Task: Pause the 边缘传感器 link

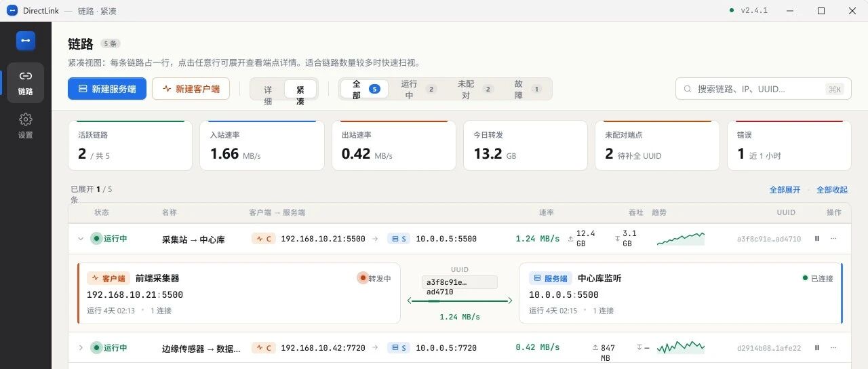Action: pos(817,348)
